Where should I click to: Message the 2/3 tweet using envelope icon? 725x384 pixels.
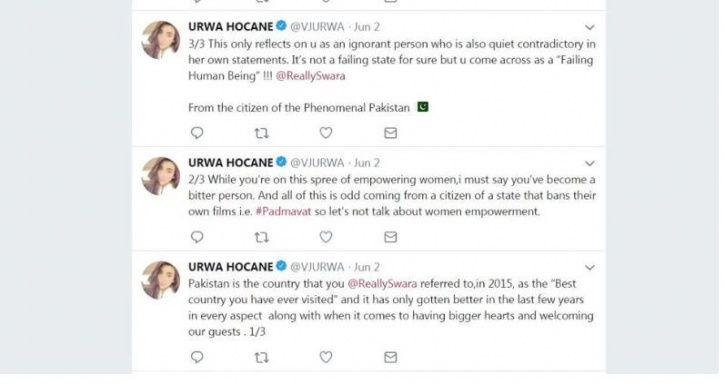click(391, 237)
